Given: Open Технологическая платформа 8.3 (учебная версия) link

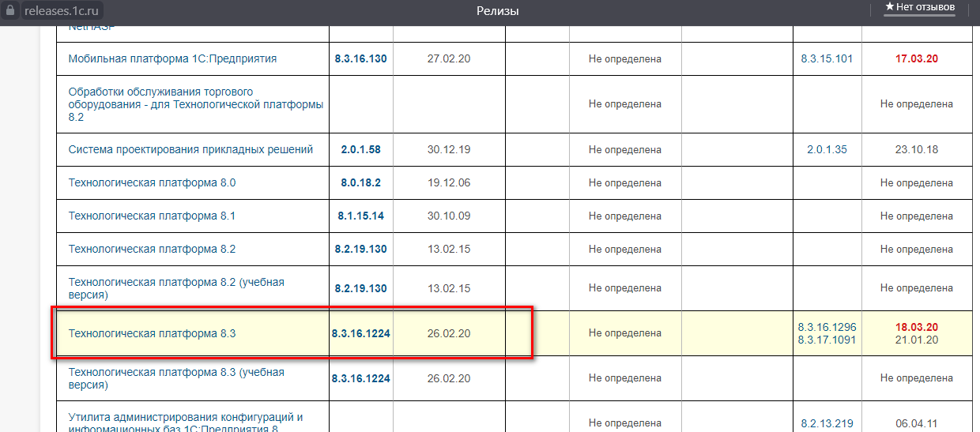Looking at the screenshot, I should coord(176,378).
